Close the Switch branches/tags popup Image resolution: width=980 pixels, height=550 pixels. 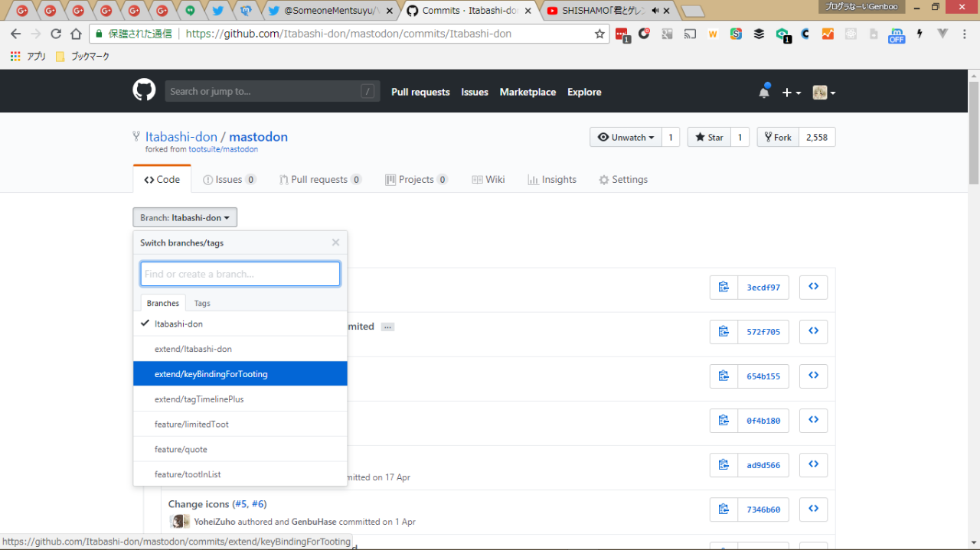[x=335, y=242]
